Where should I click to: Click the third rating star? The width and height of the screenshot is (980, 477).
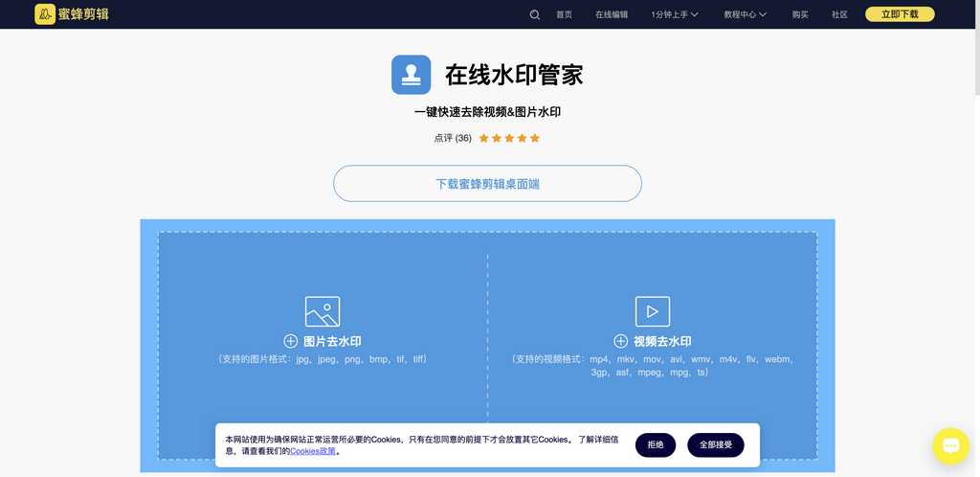pyautogui.click(x=509, y=138)
